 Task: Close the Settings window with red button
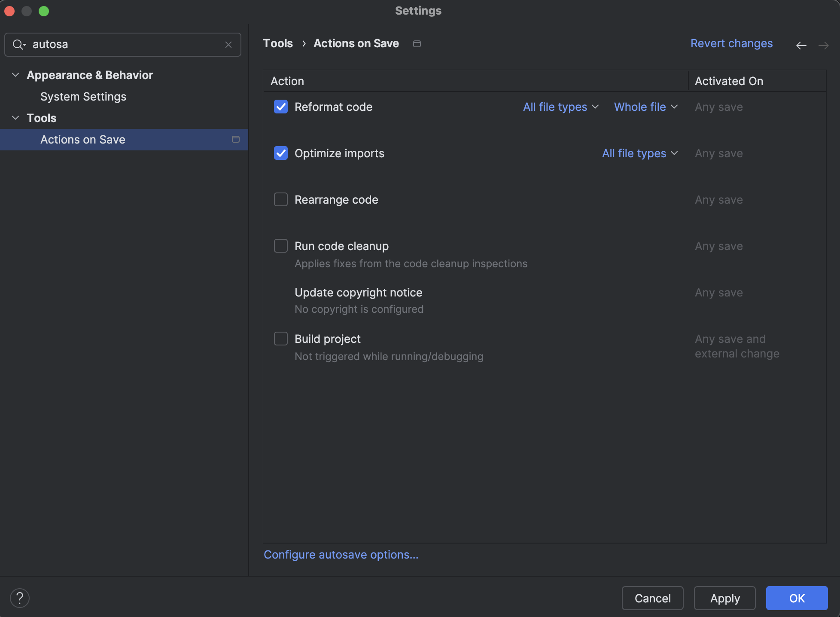click(9, 11)
